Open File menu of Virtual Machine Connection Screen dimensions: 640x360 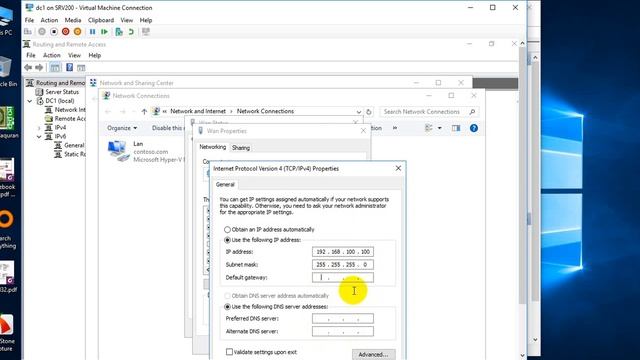point(29,20)
